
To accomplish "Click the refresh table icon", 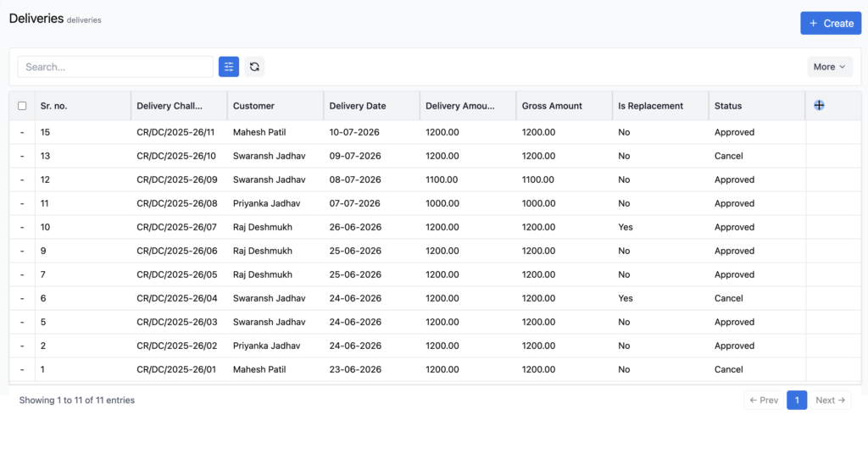I will pyautogui.click(x=254, y=67).
